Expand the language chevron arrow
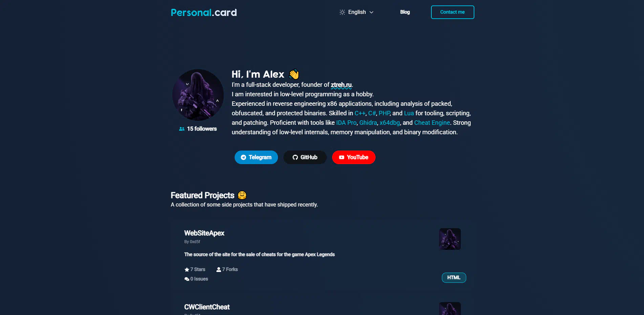The width and height of the screenshot is (644, 315). pyautogui.click(x=371, y=12)
